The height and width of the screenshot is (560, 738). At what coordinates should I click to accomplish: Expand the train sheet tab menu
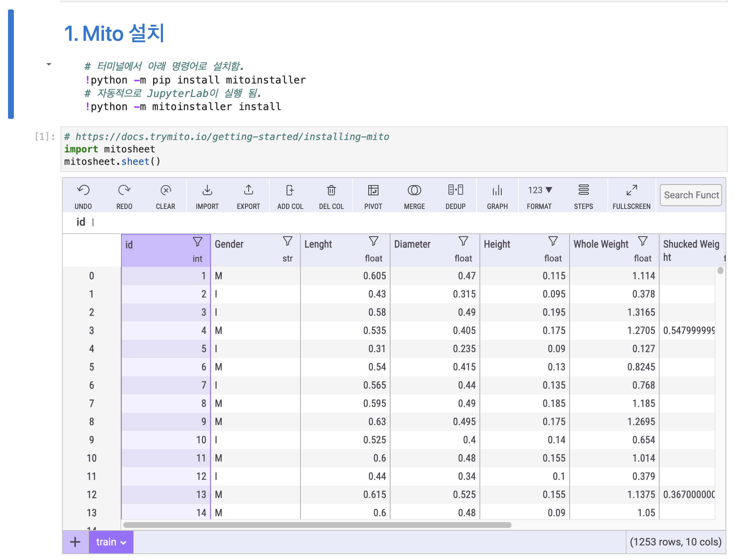(124, 543)
